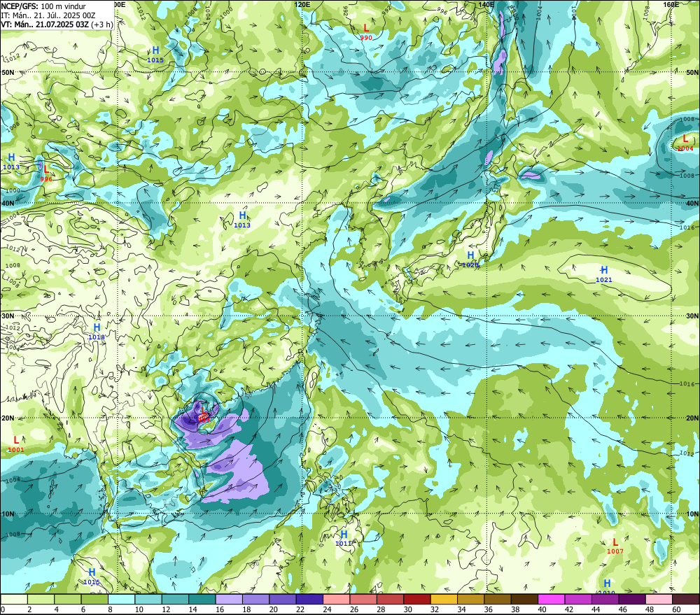Click the '20N' label on the left edge
The width and height of the screenshot is (700, 615).
click(8, 418)
